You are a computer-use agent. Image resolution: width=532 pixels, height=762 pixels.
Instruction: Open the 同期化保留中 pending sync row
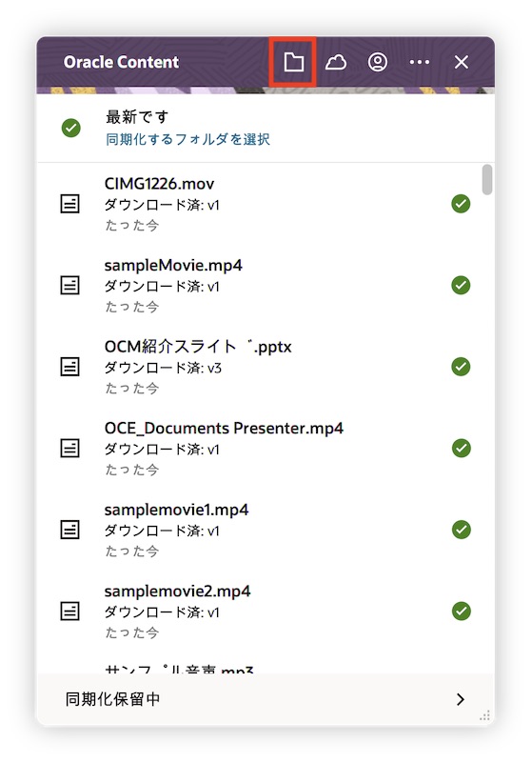(266, 699)
